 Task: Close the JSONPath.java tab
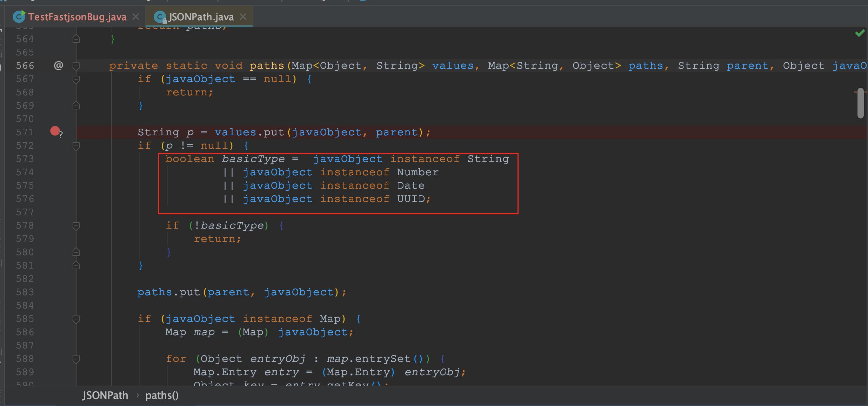(x=244, y=16)
